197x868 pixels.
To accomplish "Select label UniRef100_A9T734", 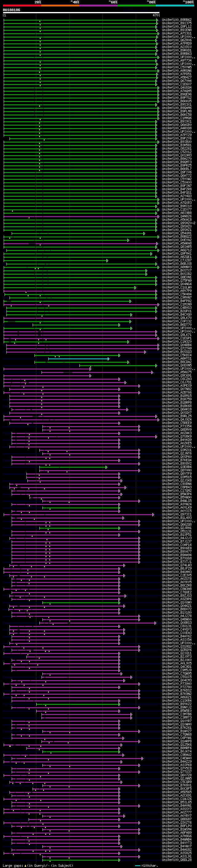I will click(x=177, y=61).
